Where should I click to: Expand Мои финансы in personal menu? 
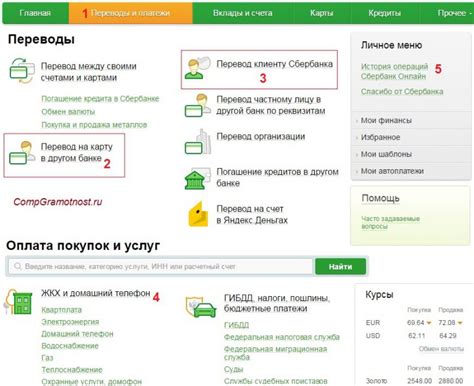click(x=386, y=120)
